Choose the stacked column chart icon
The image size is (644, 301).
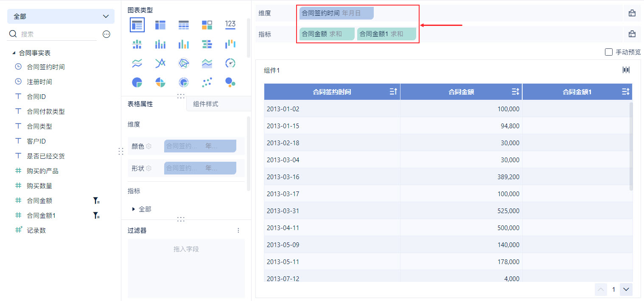pos(160,44)
